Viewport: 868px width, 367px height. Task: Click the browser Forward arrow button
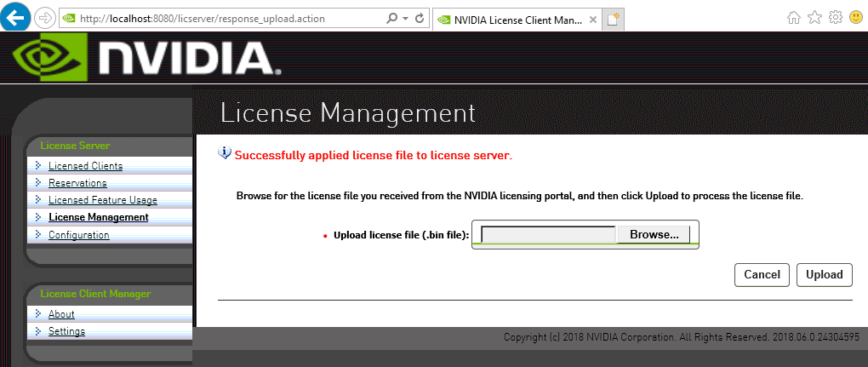coord(44,18)
